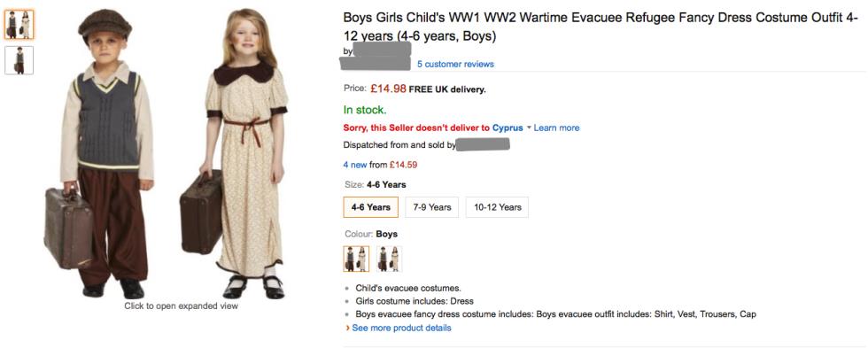Choose the second colour swatch option
The image size is (868, 348).
click(x=389, y=259)
